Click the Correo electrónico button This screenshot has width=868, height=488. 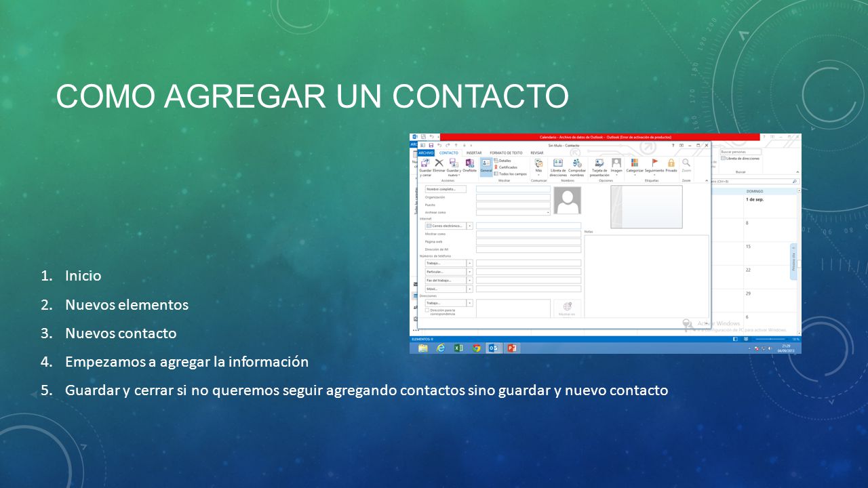pos(446,226)
